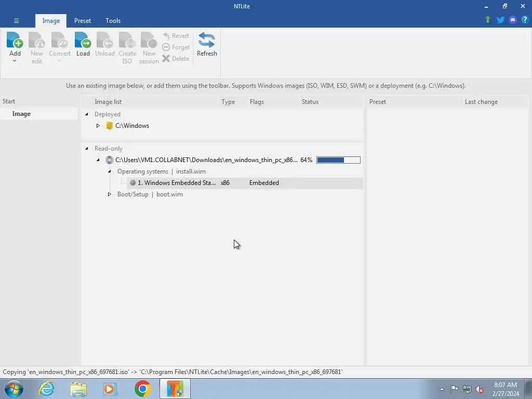532x399 pixels.
Task: Click the Revert button
Action: click(176, 36)
